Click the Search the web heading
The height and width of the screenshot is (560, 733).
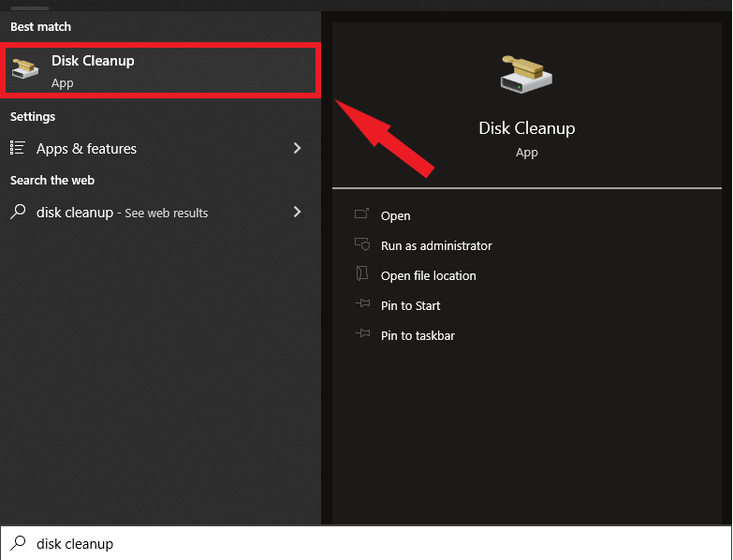click(52, 181)
